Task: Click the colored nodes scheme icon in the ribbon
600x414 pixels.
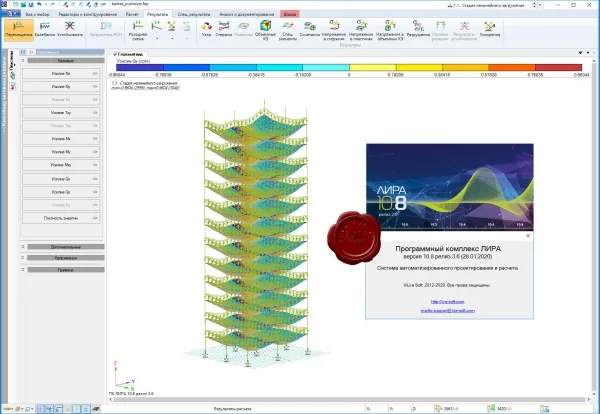Action: tap(172, 26)
